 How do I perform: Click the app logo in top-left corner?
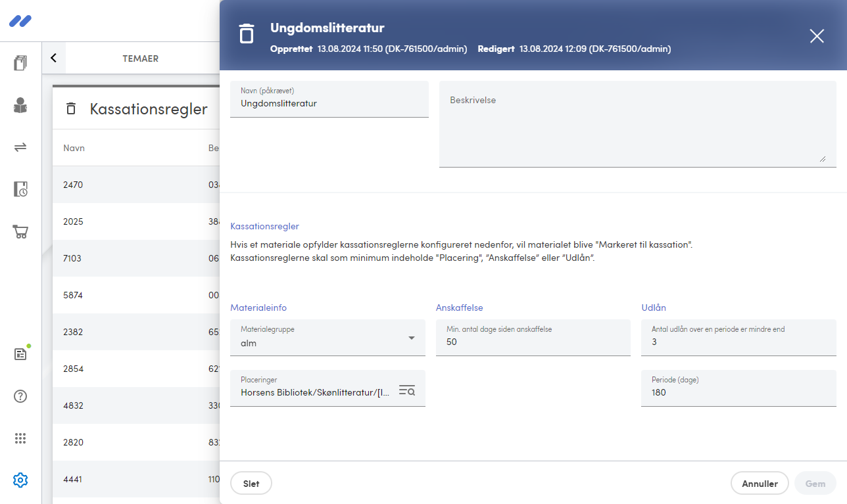[x=20, y=21]
